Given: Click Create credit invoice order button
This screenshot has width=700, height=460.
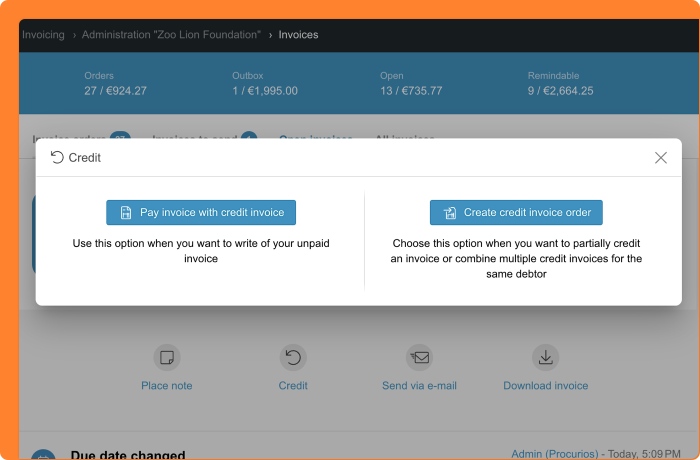Looking at the screenshot, I should click(516, 213).
